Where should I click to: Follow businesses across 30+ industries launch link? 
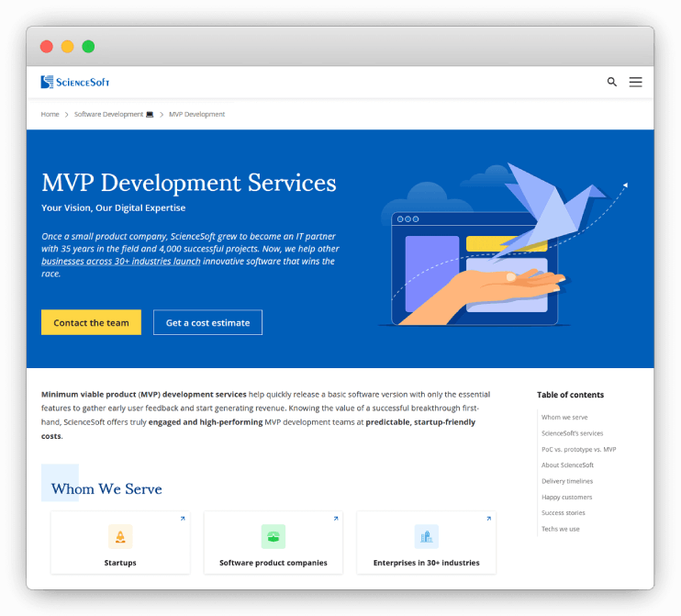pos(121,261)
